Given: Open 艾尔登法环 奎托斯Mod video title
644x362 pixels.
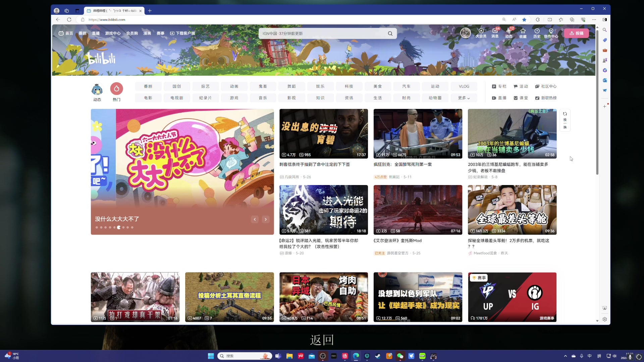Looking at the screenshot, I should 397,241.
